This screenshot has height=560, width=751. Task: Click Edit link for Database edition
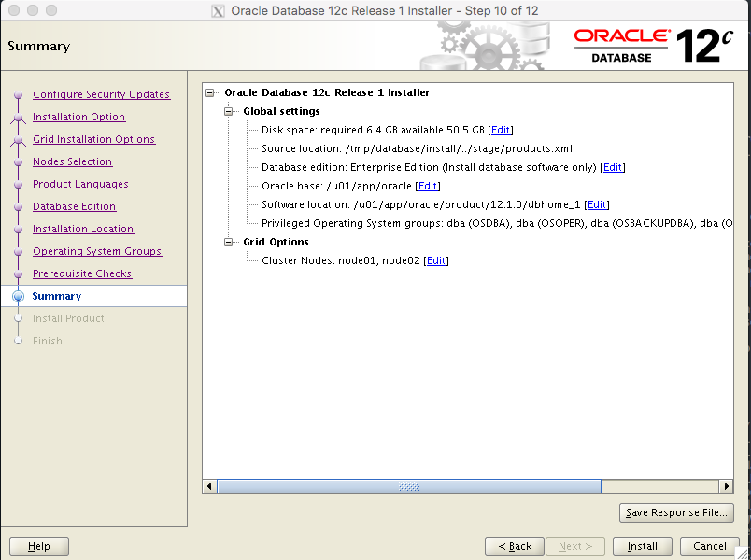click(x=612, y=168)
